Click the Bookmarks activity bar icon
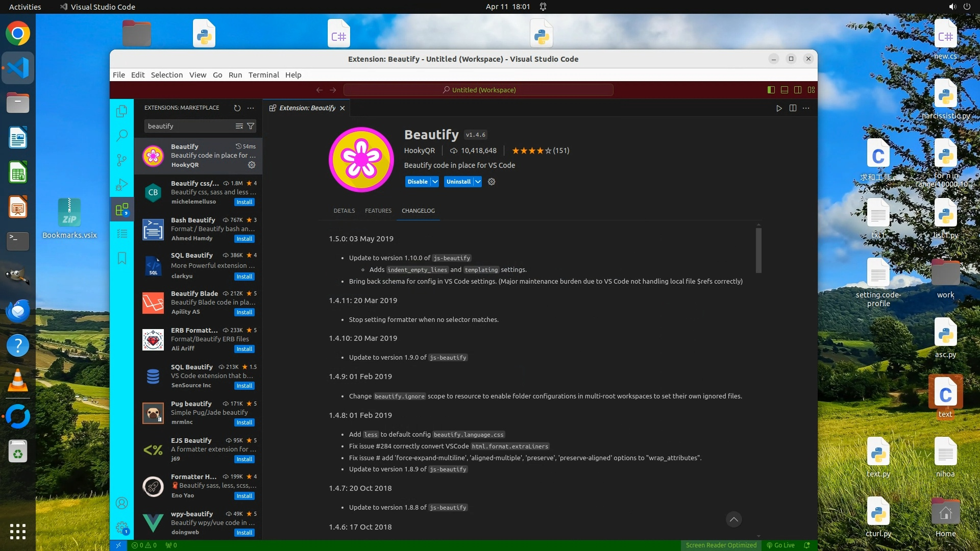The height and width of the screenshot is (551, 980). tap(121, 258)
